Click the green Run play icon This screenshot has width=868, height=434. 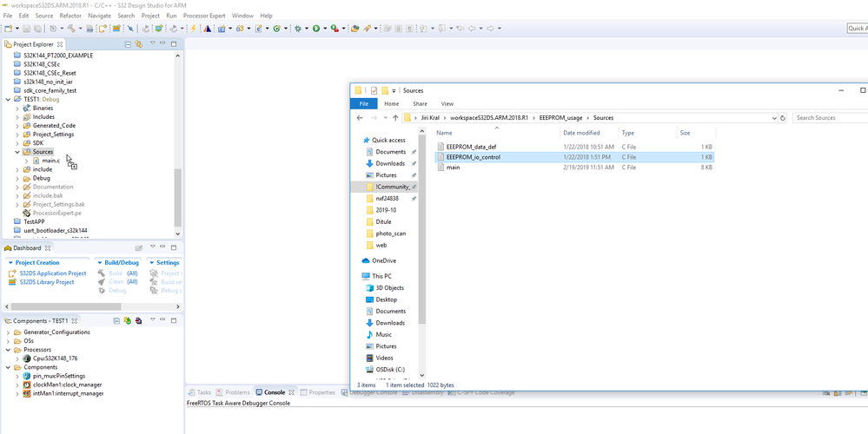[316, 28]
